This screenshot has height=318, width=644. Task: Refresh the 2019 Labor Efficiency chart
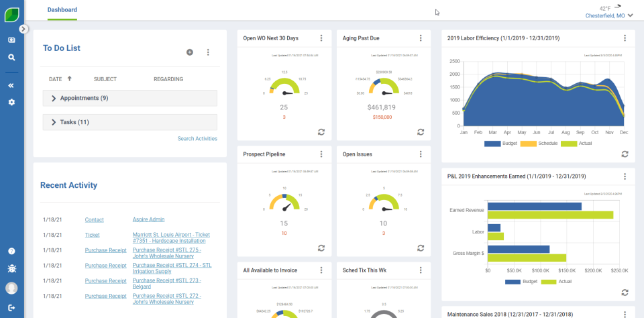[x=625, y=154]
